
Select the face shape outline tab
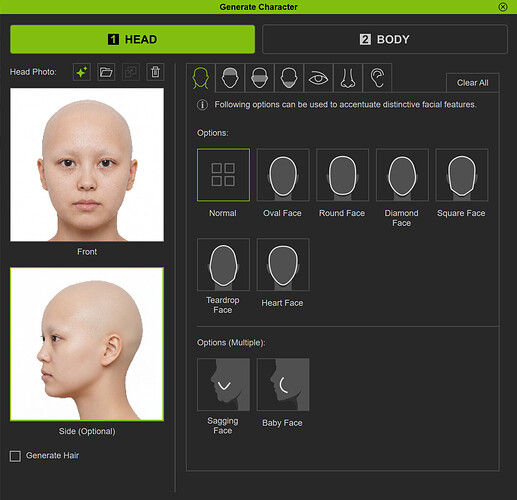click(201, 78)
